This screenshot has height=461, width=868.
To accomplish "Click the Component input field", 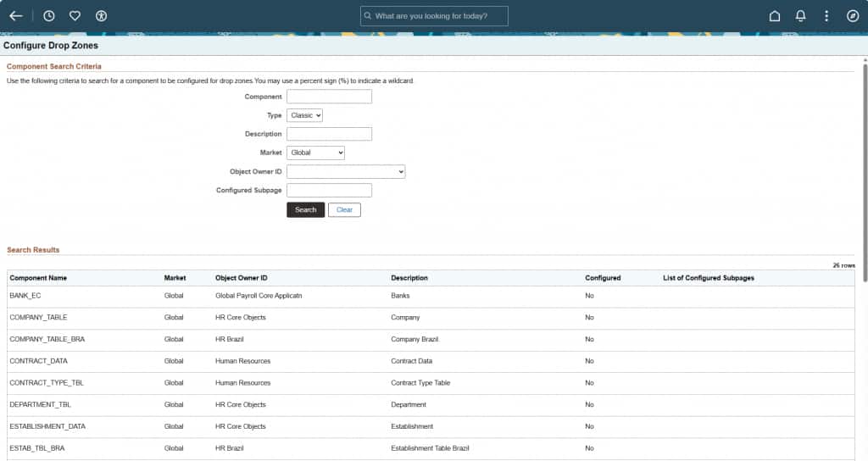I will coord(330,97).
